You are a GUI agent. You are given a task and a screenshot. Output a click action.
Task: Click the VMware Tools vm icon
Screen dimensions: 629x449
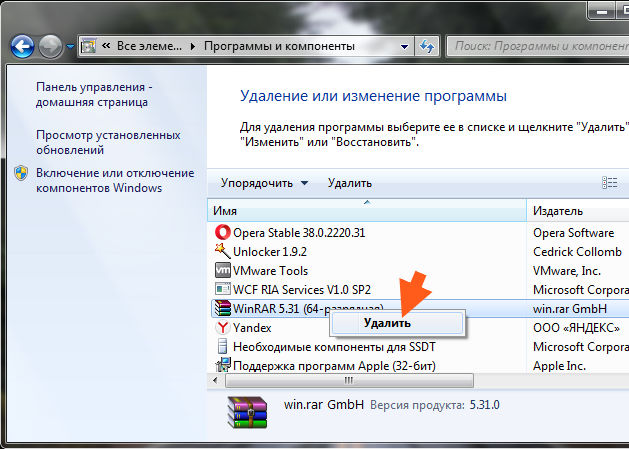pos(223,270)
